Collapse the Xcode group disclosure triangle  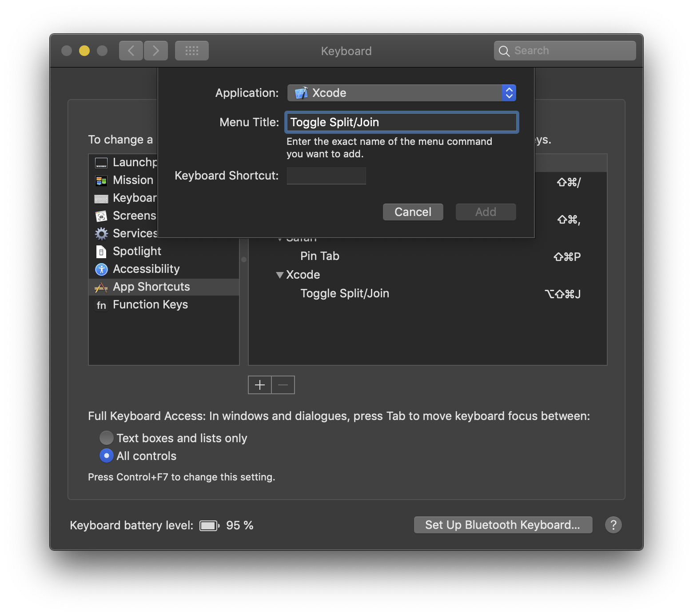click(x=279, y=275)
